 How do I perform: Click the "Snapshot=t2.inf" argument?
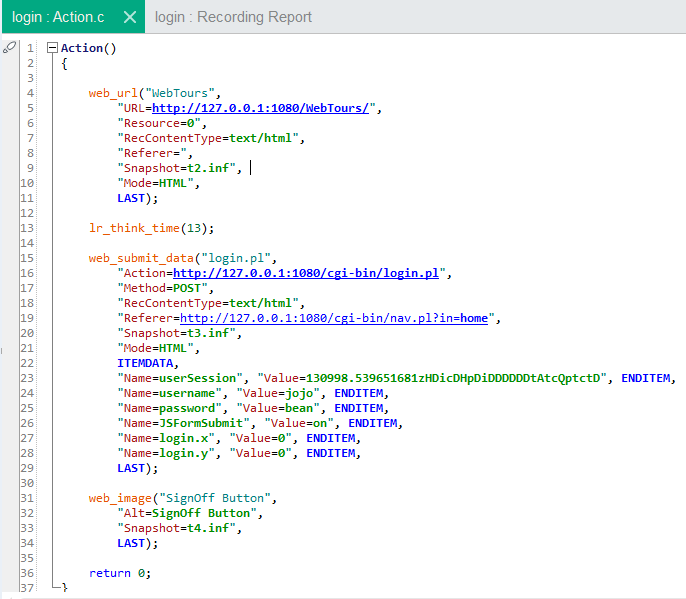(176, 168)
